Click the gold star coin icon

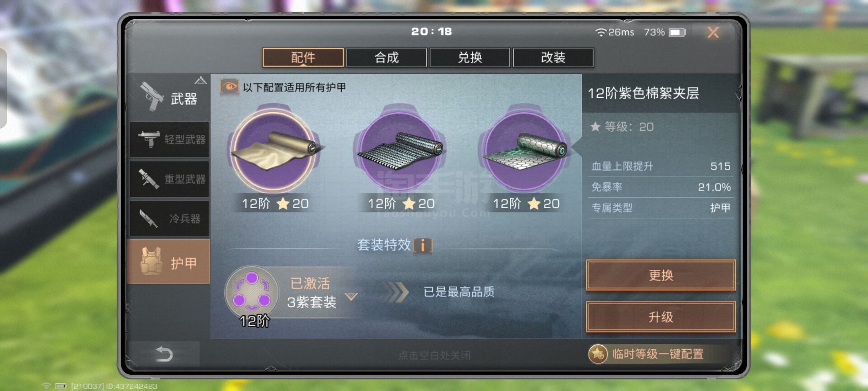598,354
